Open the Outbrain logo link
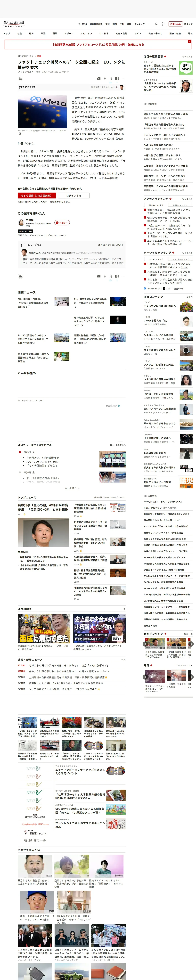The height and width of the screenshot is (980, 196). point(113,406)
